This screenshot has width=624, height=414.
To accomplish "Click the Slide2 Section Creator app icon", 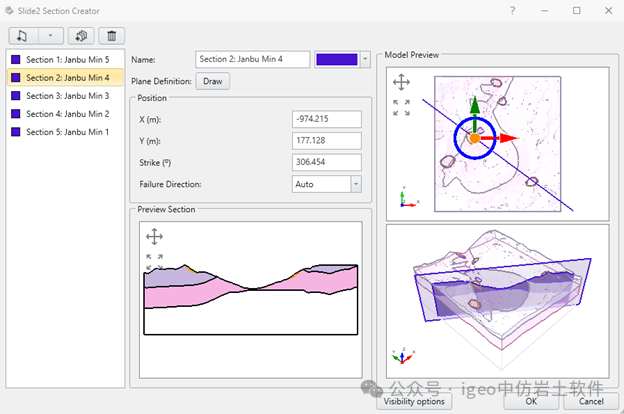I will click(9, 11).
